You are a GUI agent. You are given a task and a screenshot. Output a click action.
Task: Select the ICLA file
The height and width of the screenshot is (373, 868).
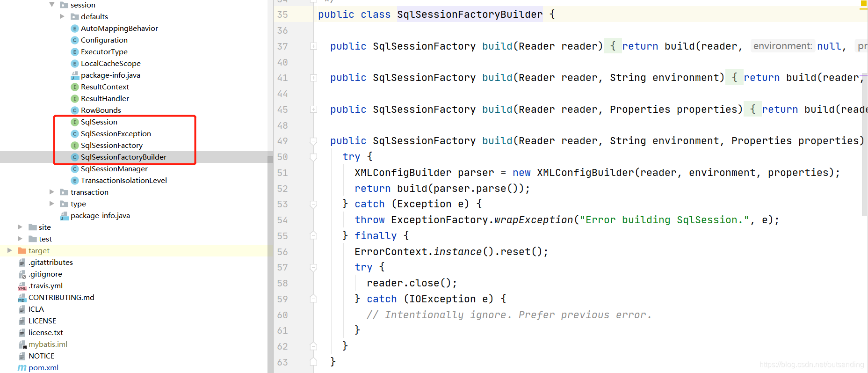tap(36, 309)
